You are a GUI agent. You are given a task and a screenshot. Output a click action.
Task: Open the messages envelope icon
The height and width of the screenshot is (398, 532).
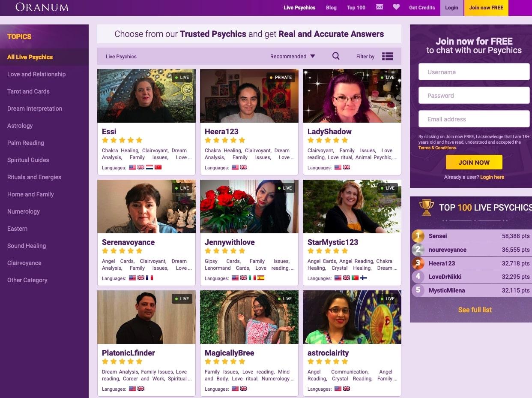point(380,7)
